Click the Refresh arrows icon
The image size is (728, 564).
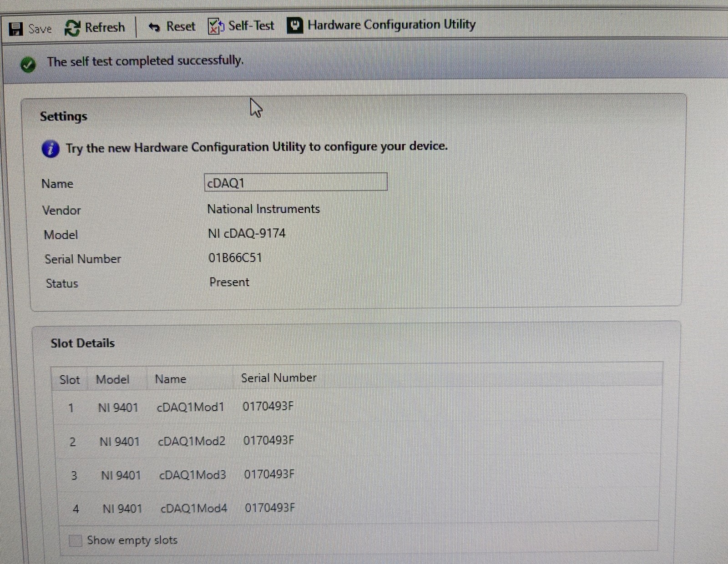(x=72, y=28)
